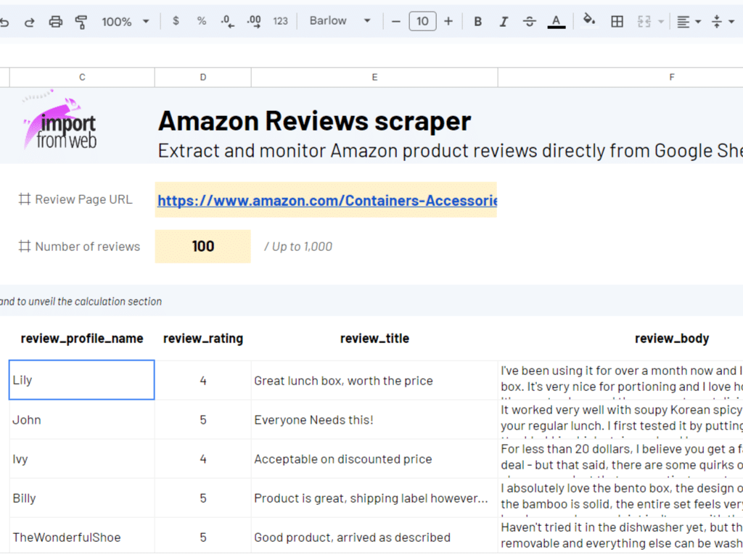The height and width of the screenshot is (560, 743).
Task: Open the fill color picker
Action: (589, 21)
